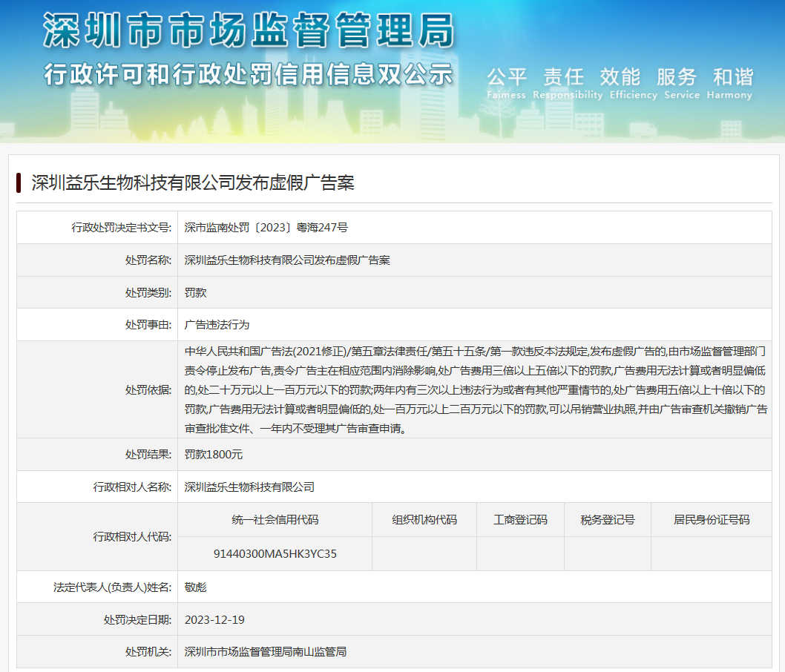Click the 组织机构代码 column header
This screenshot has width=785, height=672.
click(x=424, y=520)
